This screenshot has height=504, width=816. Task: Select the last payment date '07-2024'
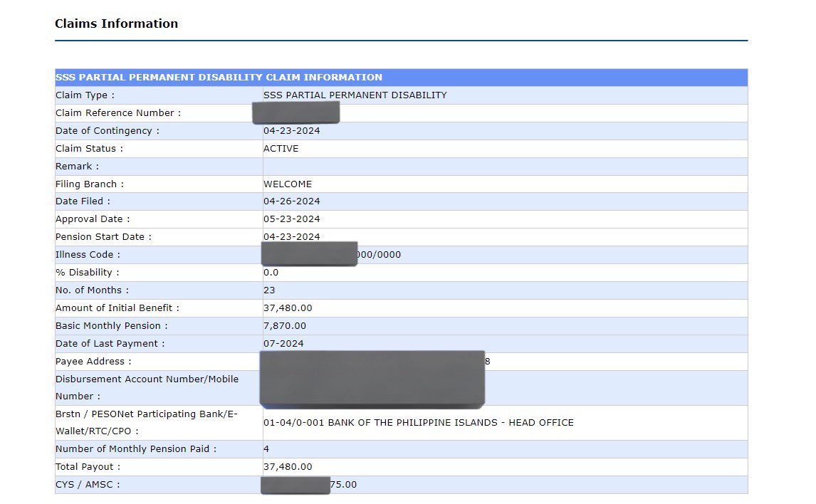tap(283, 344)
